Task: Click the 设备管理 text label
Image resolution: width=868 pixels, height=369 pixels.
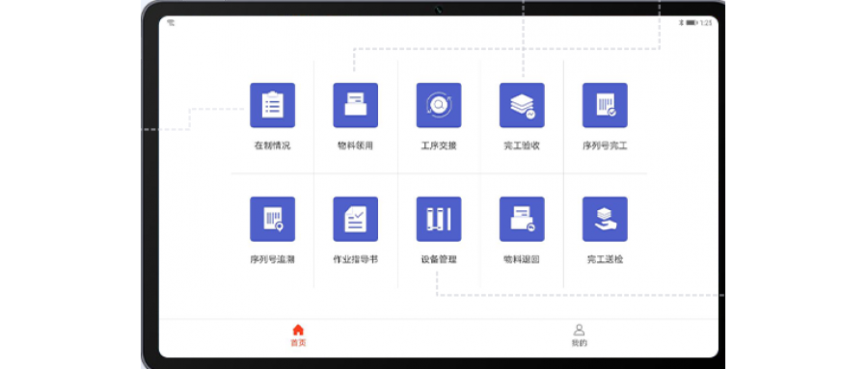Action: (439, 259)
